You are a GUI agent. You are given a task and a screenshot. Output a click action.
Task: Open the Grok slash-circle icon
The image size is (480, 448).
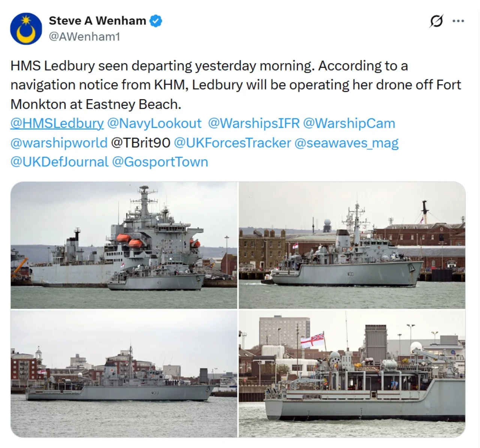pos(436,21)
